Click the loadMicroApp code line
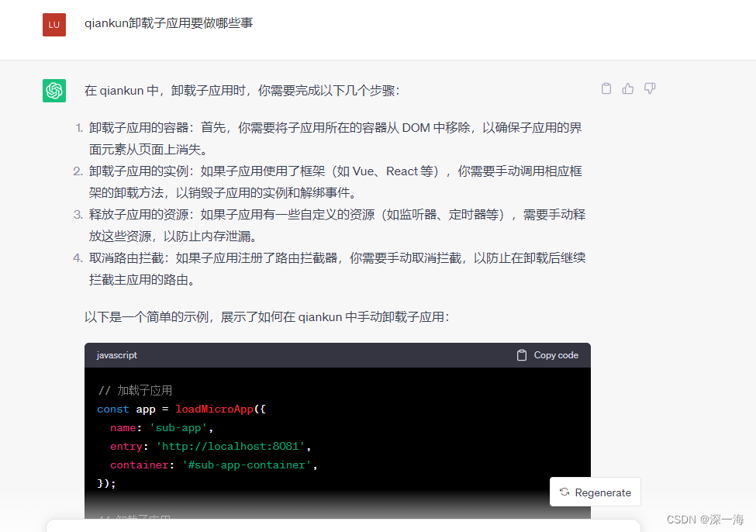756x532 pixels. pos(181,409)
